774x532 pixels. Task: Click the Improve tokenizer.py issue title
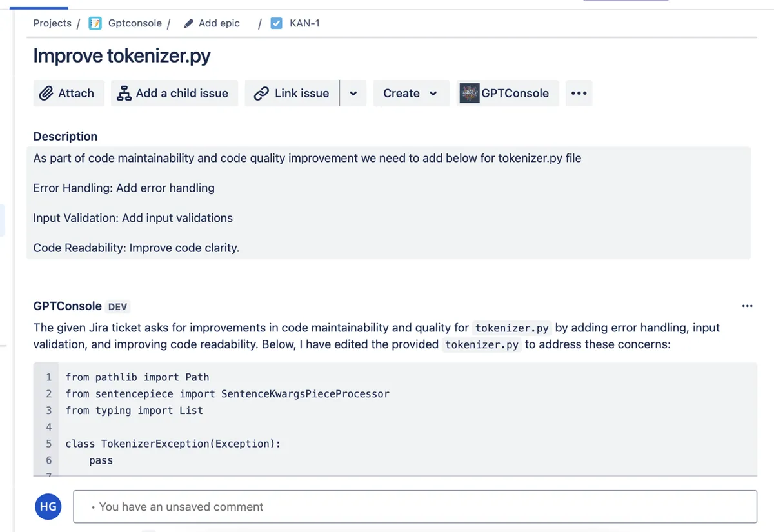pyautogui.click(x=122, y=56)
